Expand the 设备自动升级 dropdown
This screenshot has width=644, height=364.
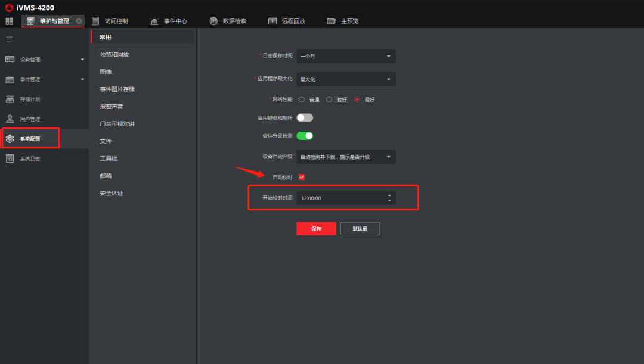tap(346, 157)
